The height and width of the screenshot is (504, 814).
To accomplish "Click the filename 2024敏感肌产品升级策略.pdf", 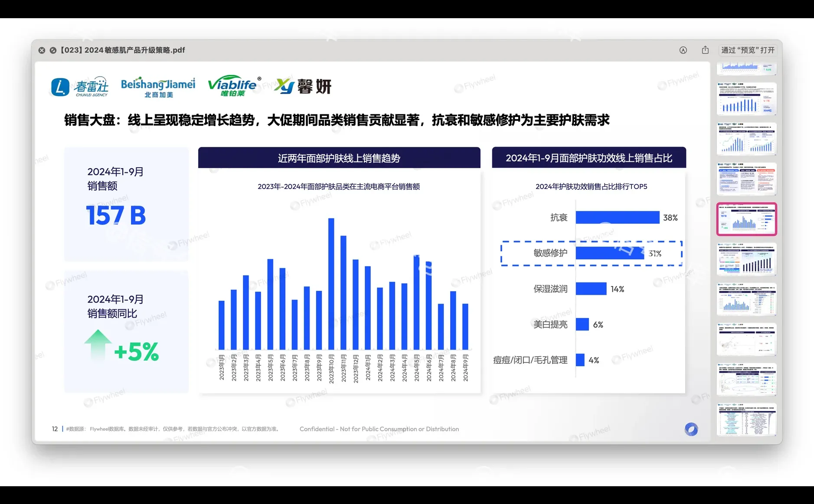I will [x=124, y=50].
